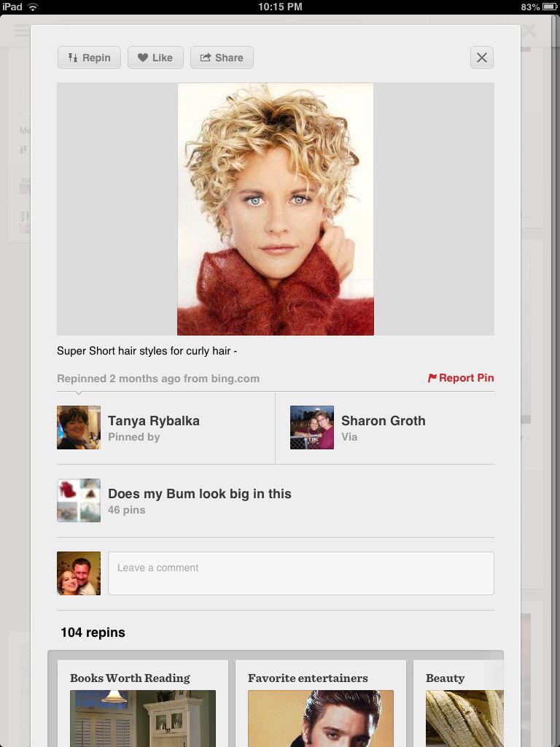Tap the Repin button

click(89, 58)
